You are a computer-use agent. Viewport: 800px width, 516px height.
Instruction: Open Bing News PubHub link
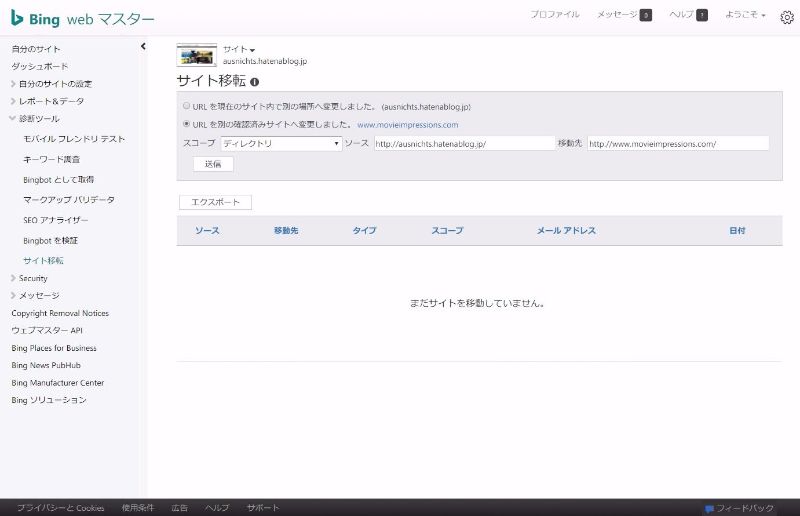pos(46,365)
